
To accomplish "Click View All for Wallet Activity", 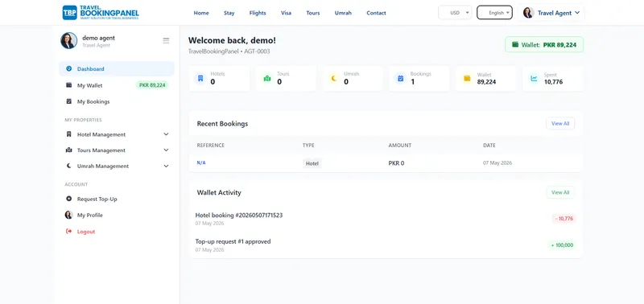I will (560, 192).
